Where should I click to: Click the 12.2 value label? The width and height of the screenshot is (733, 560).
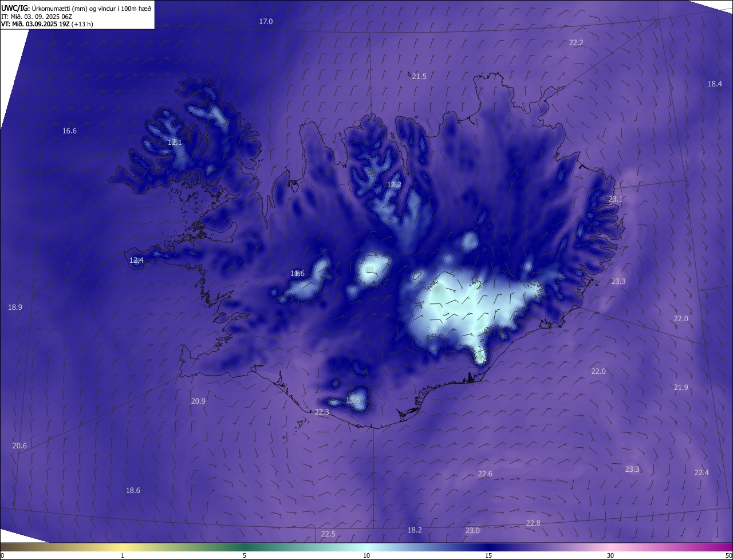(x=394, y=184)
